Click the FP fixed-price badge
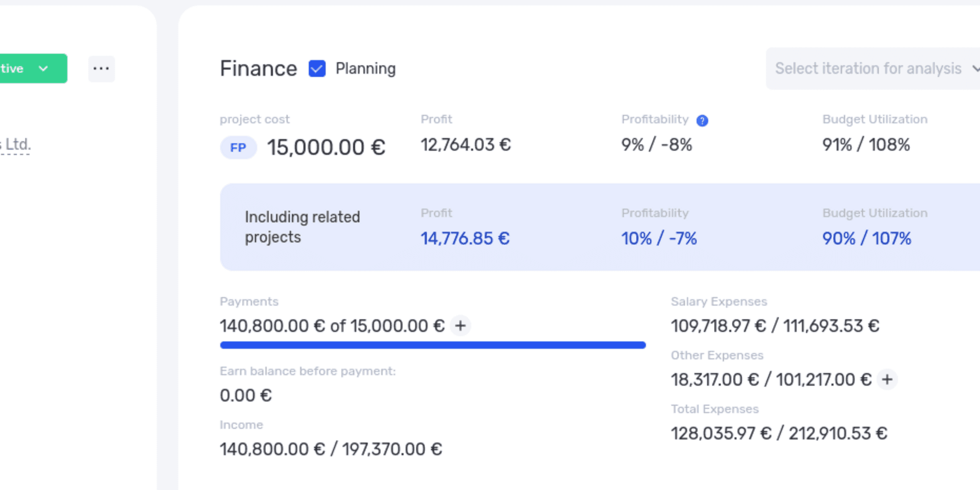 (x=238, y=148)
